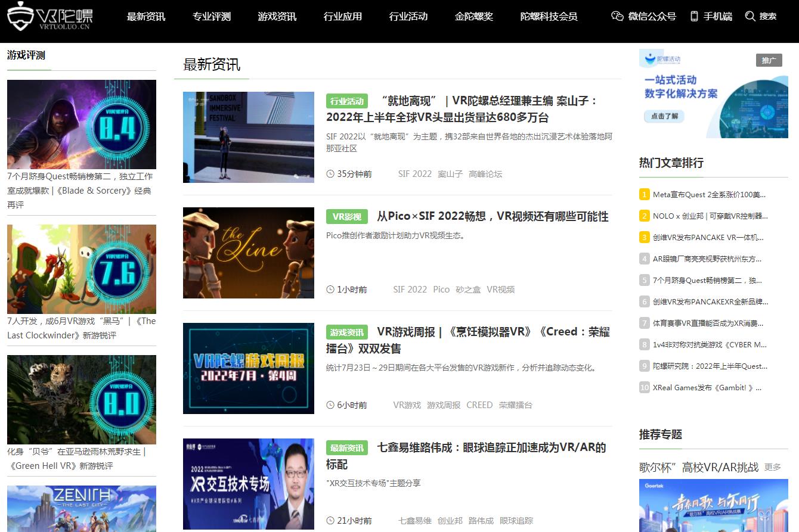The height and width of the screenshot is (532, 799).
Task: Open the 专业评测 nav menu item
Action: click(212, 17)
